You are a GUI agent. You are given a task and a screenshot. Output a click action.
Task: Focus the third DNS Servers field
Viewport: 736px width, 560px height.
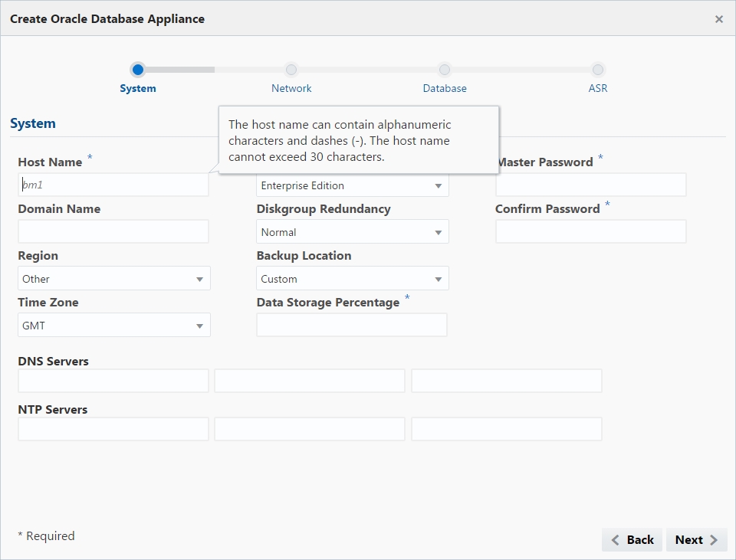coord(507,381)
